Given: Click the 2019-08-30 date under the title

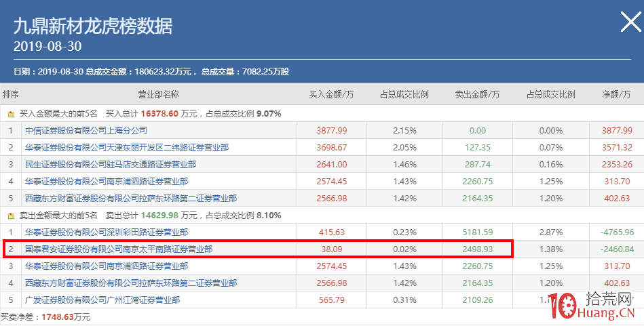Looking at the screenshot, I should point(48,46).
